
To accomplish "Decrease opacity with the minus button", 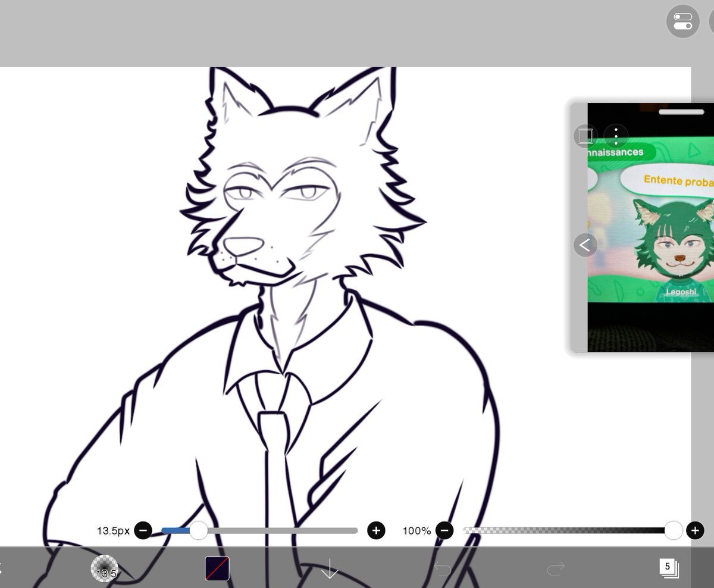I will tap(444, 530).
